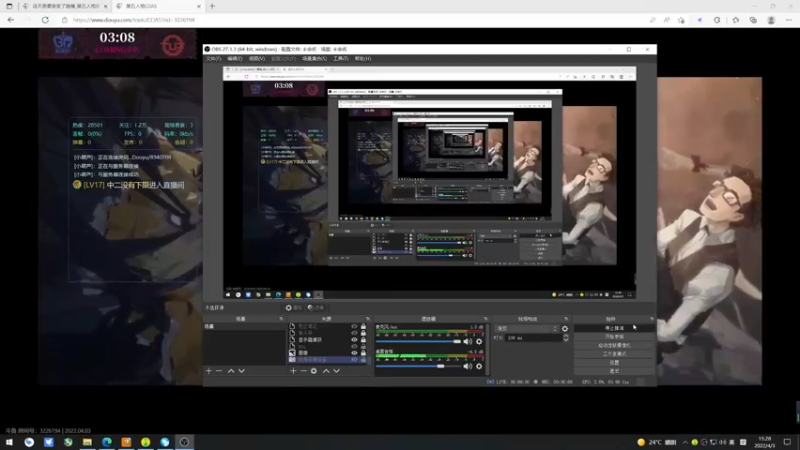This screenshot has width=800, height=450.
Task: Pop out the 来源 sources dock
Action: click(x=367, y=319)
